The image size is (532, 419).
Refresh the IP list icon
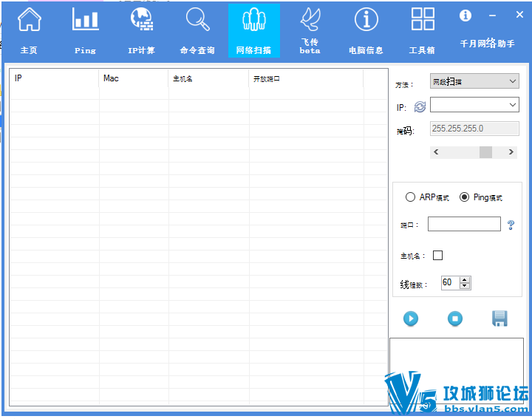pos(420,107)
